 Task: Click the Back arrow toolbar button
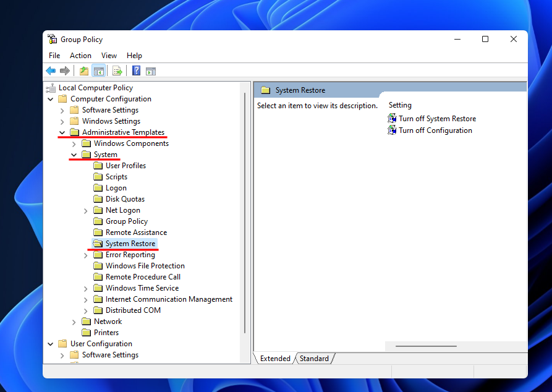pos(51,71)
